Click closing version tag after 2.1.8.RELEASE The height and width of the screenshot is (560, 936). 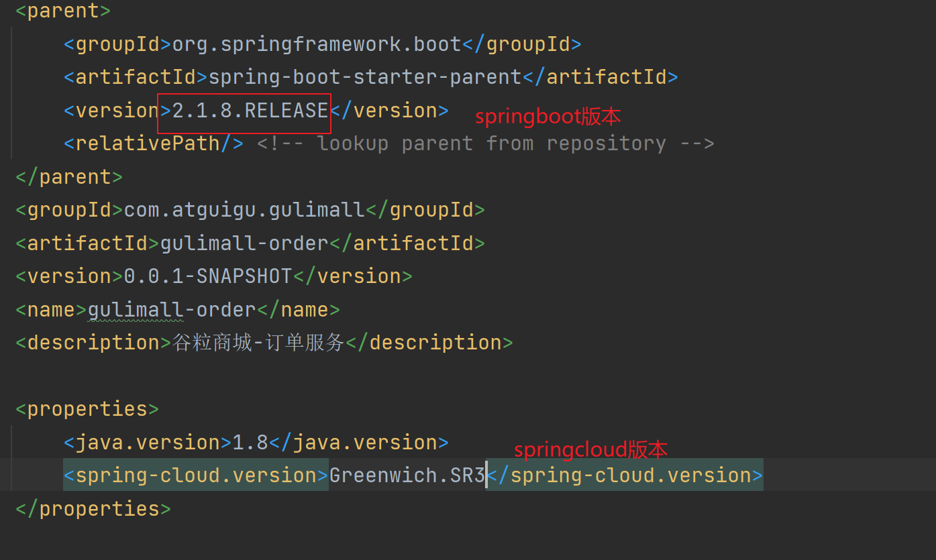point(390,111)
